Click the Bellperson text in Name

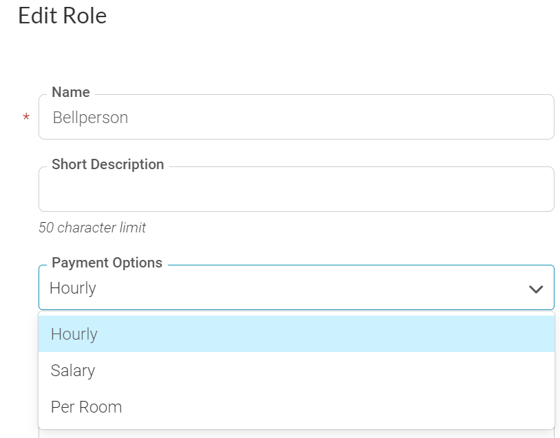tap(90, 118)
